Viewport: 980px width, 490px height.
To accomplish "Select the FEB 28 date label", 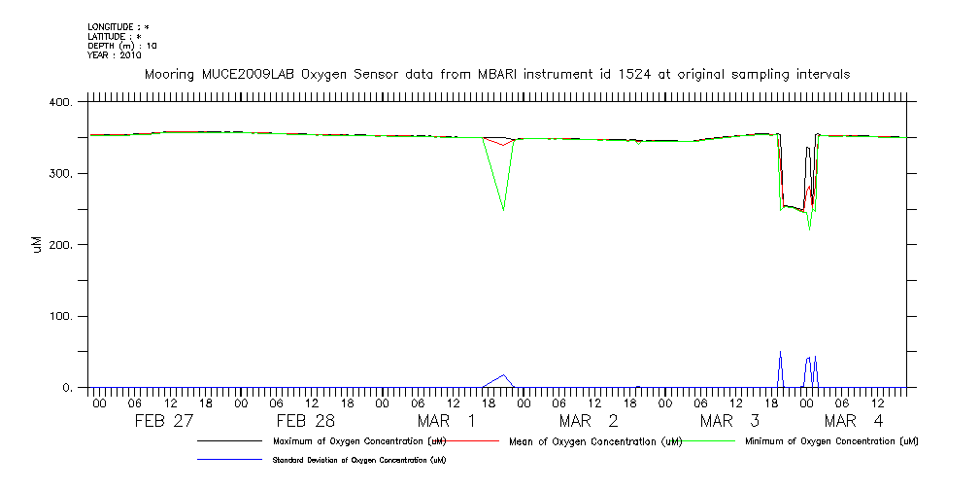I will pyautogui.click(x=305, y=421).
